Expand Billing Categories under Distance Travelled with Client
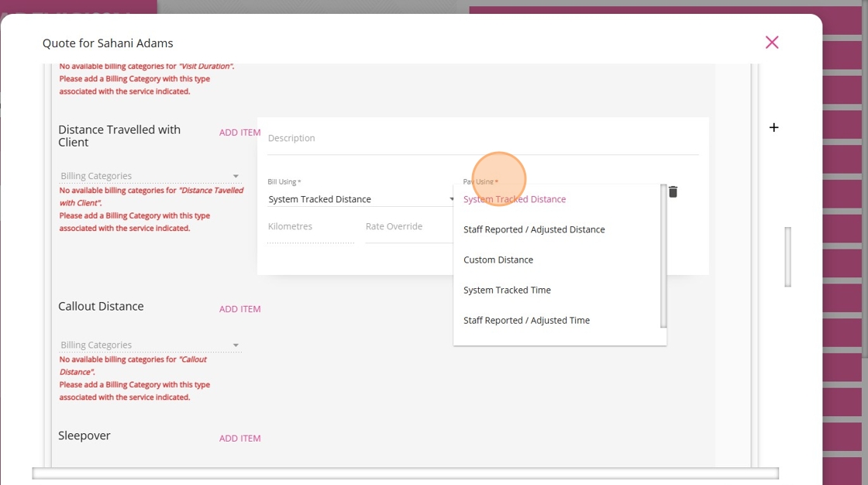868x485 pixels. point(150,176)
